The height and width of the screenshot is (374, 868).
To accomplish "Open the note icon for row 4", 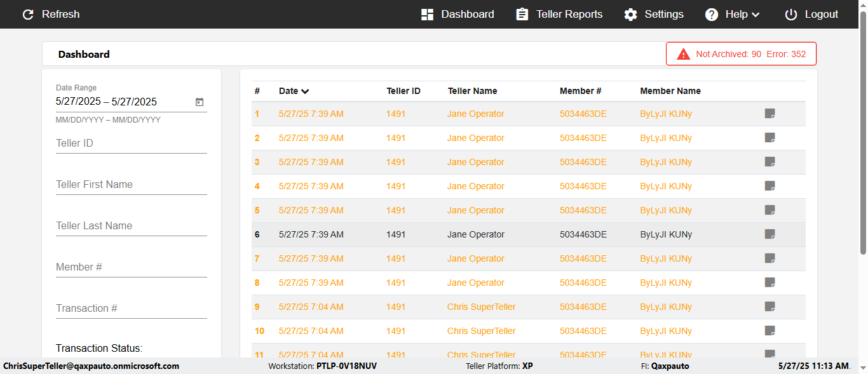I will 770,186.
